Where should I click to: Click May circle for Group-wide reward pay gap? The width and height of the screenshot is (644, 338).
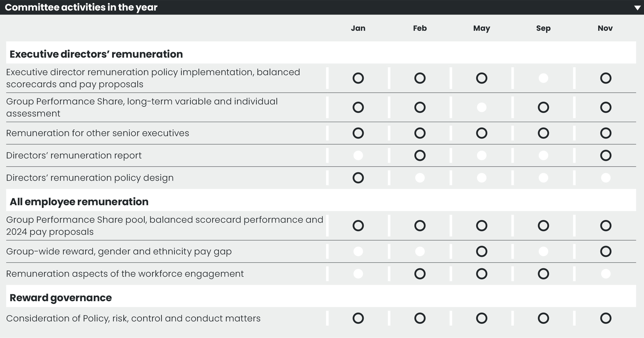pyautogui.click(x=482, y=251)
